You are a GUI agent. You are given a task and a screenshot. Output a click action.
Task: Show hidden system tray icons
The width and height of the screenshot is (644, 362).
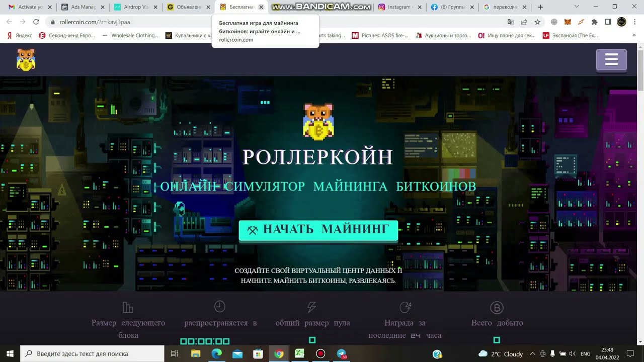pyautogui.click(x=532, y=353)
